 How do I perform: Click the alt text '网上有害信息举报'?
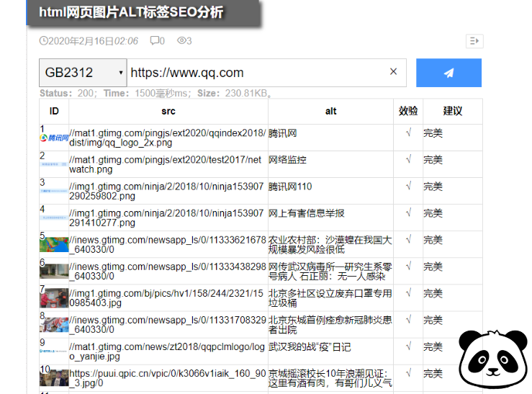(307, 213)
